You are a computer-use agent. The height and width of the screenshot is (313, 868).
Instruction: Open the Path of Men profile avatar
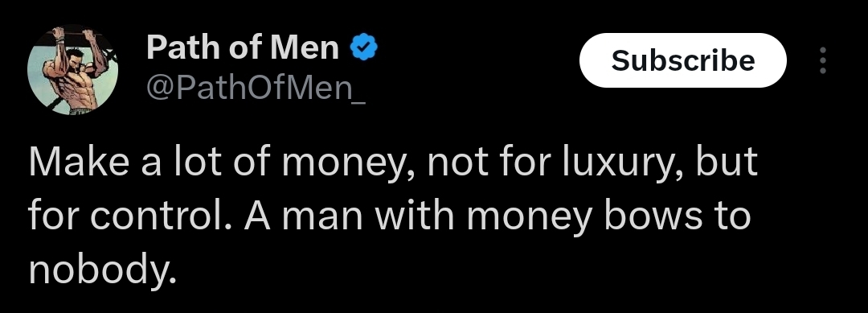72,70
